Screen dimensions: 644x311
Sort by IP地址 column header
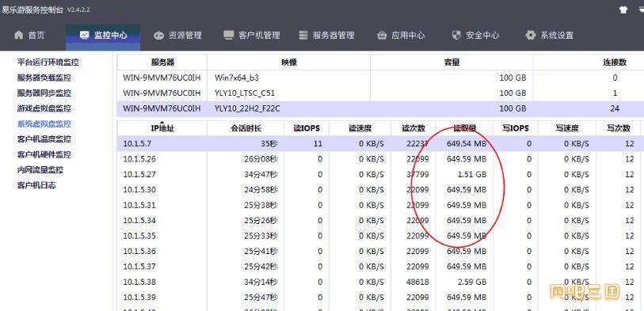(x=162, y=128)
